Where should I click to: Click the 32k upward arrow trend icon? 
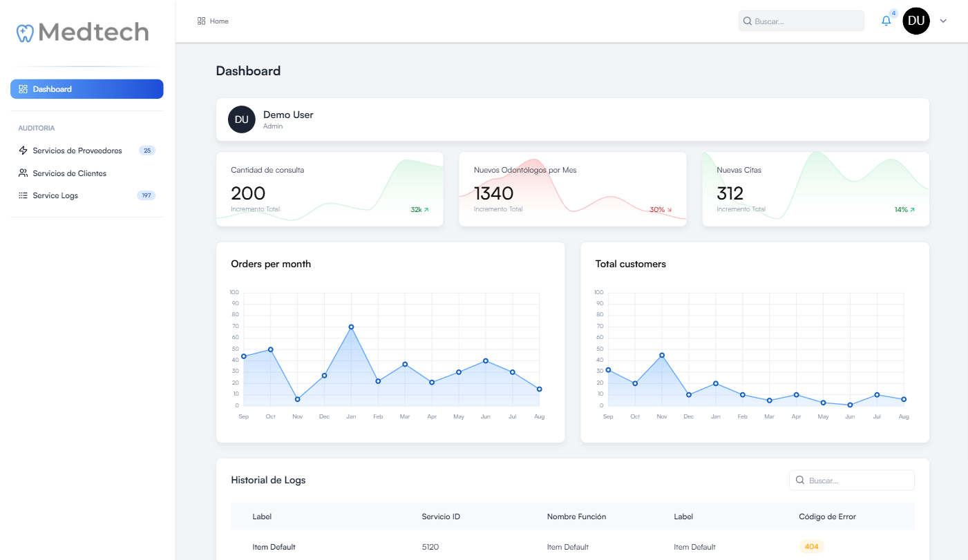pyautogui.click(x=426, y=209)
